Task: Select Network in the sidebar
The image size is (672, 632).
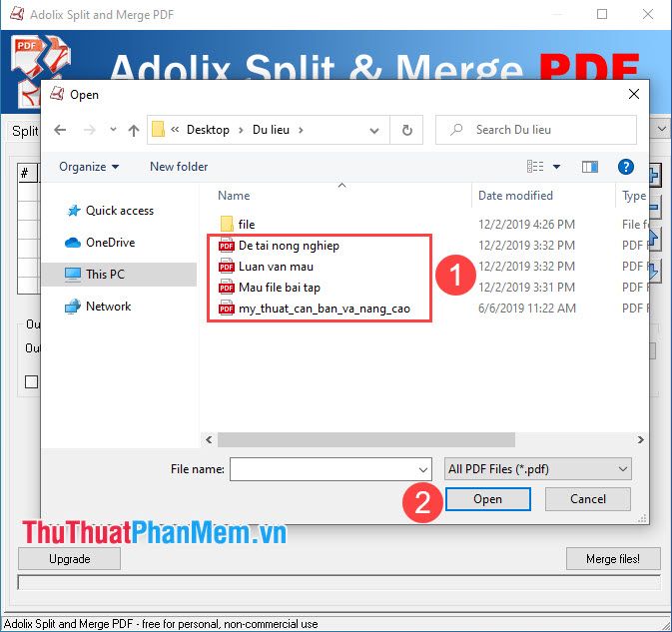Action: pos(109,307)
